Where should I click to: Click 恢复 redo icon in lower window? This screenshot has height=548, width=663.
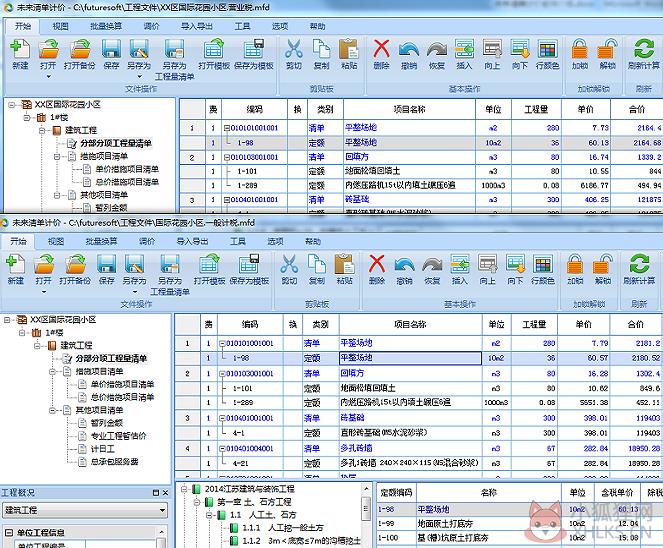click(x=432, y=265)
